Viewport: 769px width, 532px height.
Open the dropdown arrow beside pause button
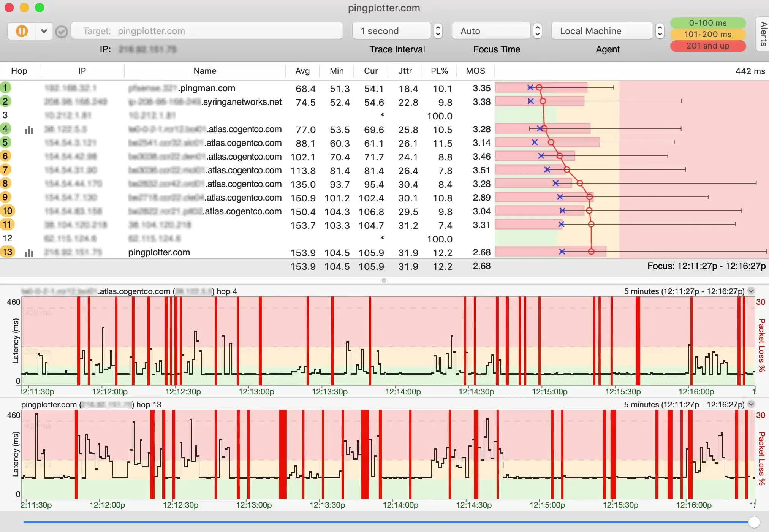(x=44, y=31)
